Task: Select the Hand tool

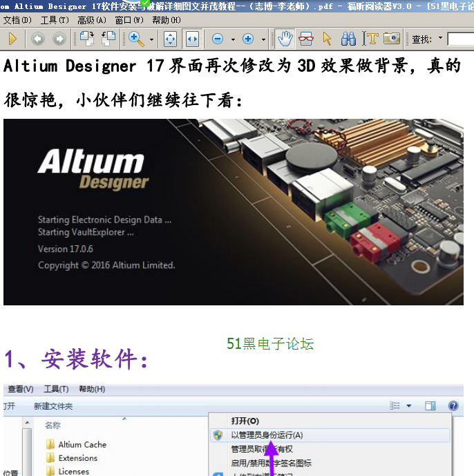Action: [285, 39]
